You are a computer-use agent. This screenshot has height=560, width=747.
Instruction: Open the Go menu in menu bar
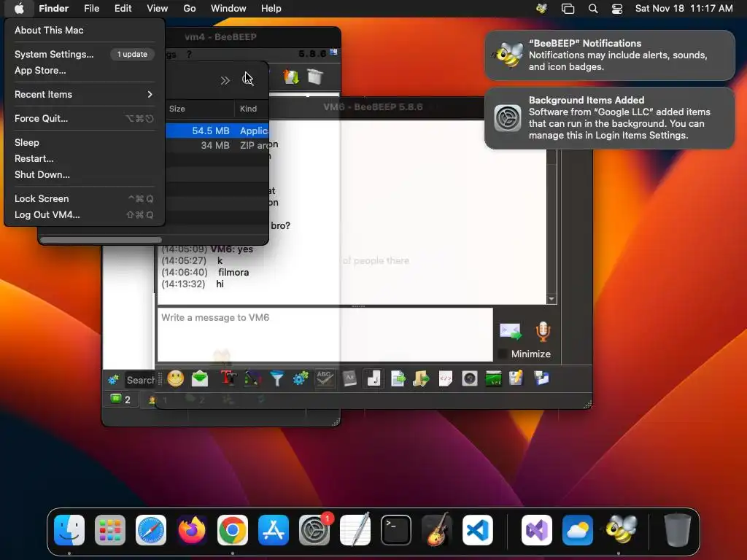coord(189,8)
